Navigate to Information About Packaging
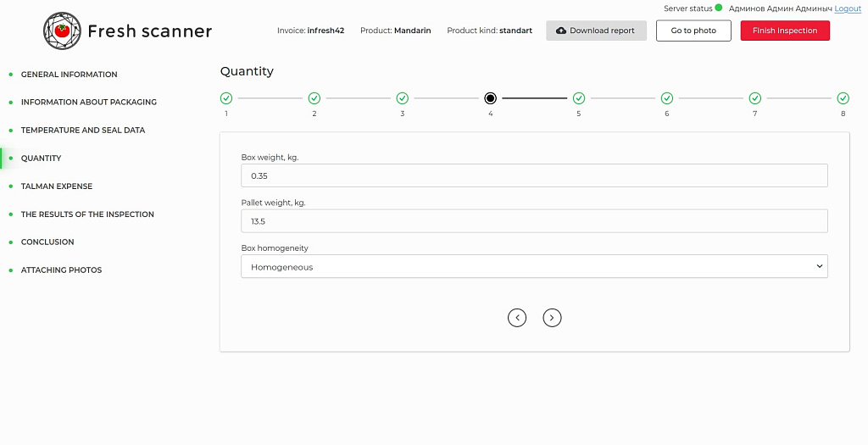Screen dimensions: 868x445 point(88,103)
